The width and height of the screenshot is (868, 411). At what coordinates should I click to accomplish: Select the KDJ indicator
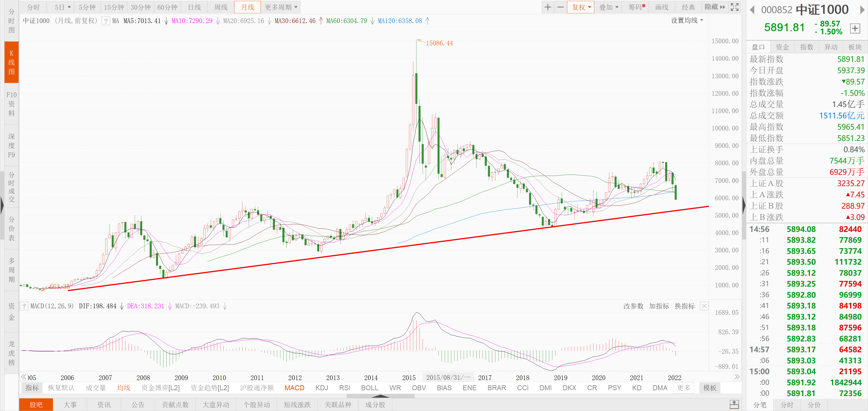point(322,388)
